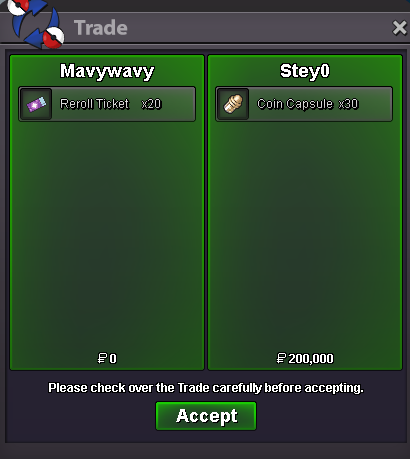
Task: Accept the trade offer
Action: point(206,416)
